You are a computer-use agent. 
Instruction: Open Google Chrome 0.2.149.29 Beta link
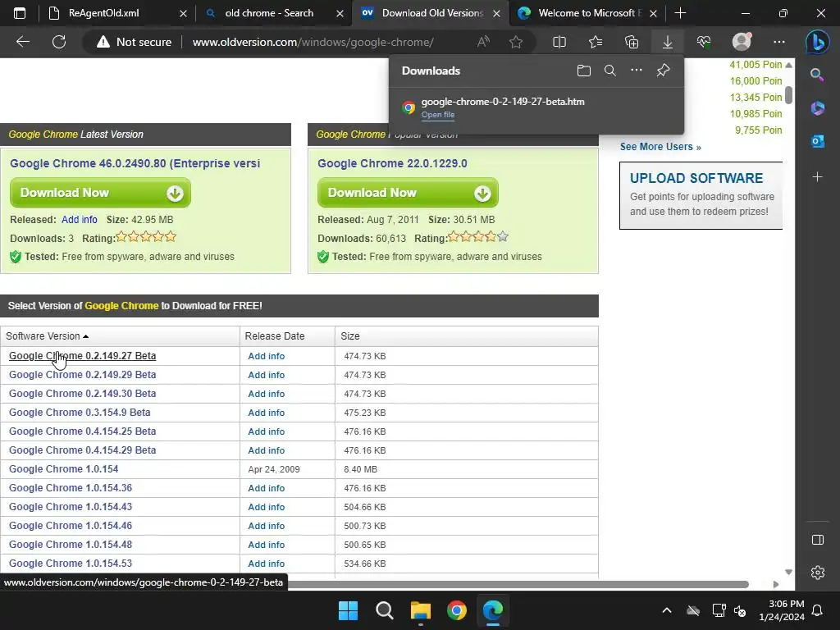(x=83, y=374)
